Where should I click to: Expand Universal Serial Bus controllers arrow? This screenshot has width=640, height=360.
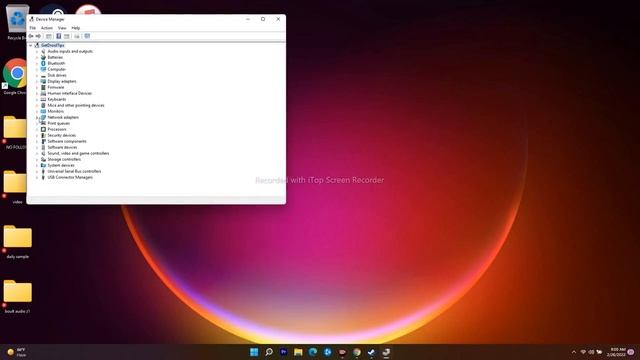37,171
